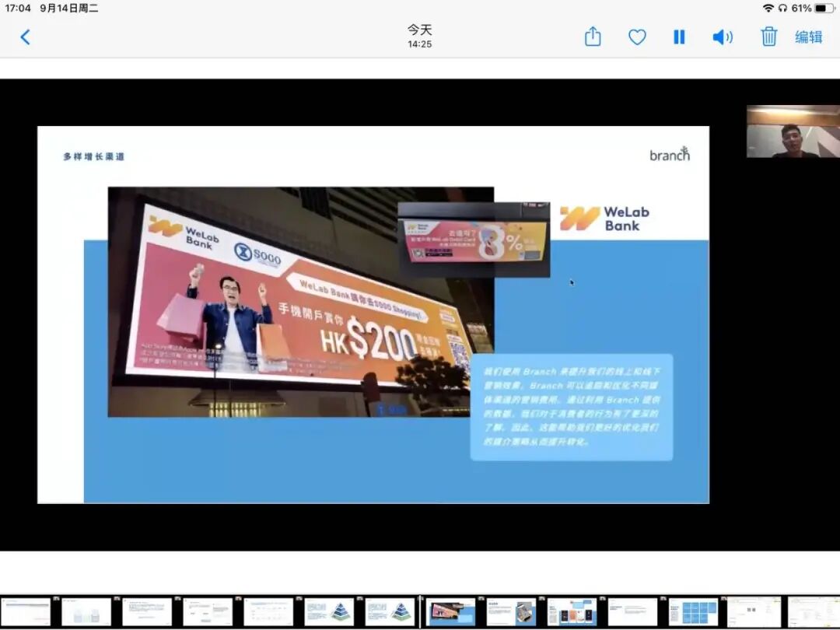The width and height of the screenshot is (840, 630).
Task: Delete the video using the trash icon
Action: (768, 37)
